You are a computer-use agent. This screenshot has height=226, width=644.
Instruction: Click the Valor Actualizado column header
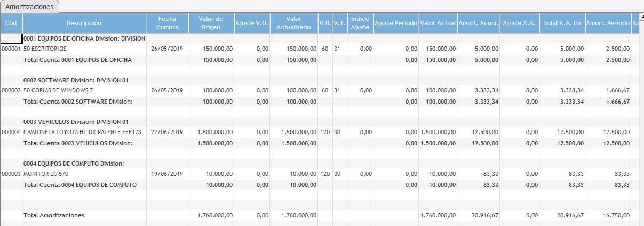[293, 23]
